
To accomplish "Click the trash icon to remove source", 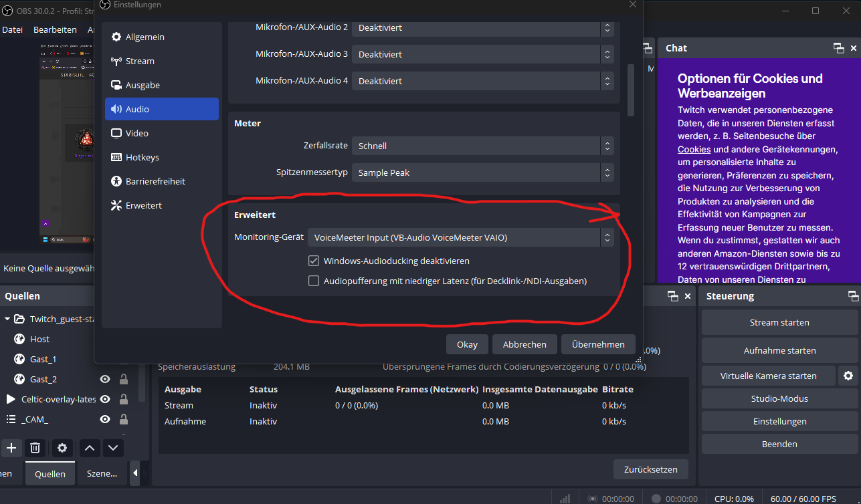I will 36,448.
